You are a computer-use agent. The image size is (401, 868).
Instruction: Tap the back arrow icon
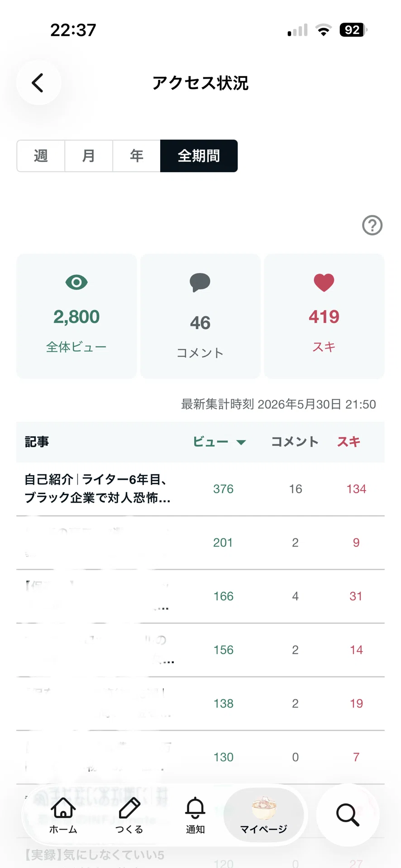pyautogui.click(x=38, y=83)
